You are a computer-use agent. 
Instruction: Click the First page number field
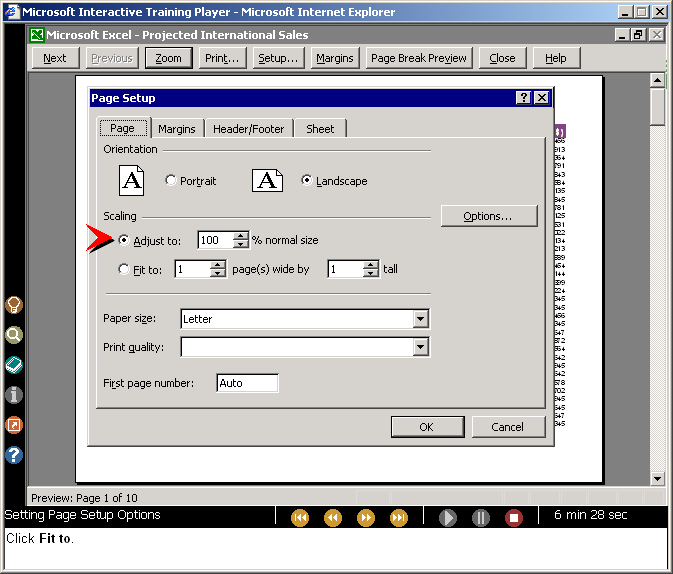click(x=247, y=383)
